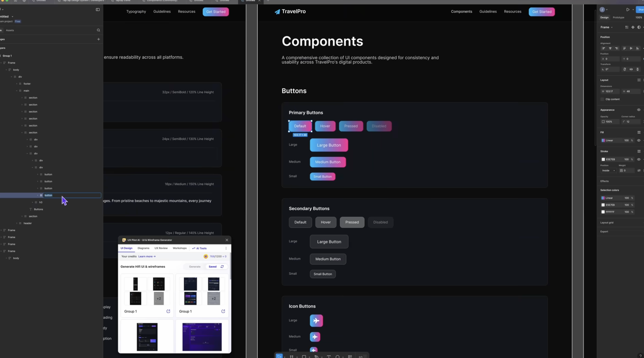Hide the Linear fill with eye icon
Screen dimensions: 644x358
click(x=639, y=141)
